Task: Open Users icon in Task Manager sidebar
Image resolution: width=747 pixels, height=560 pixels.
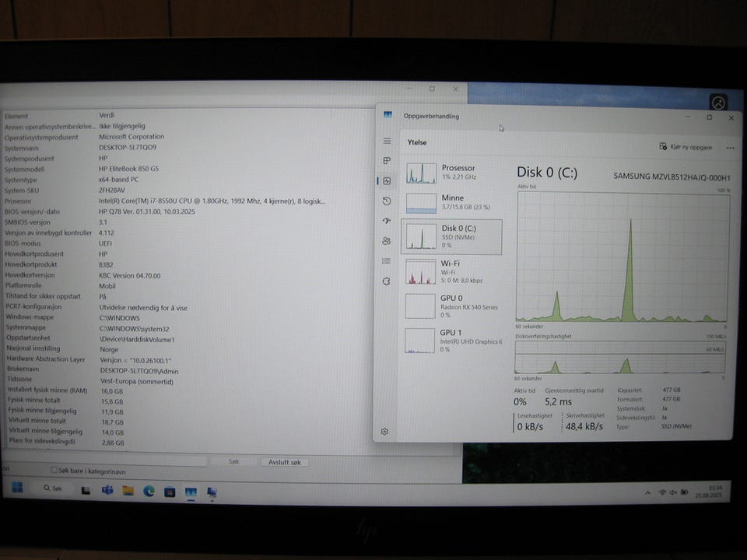Action: point(387,241)
